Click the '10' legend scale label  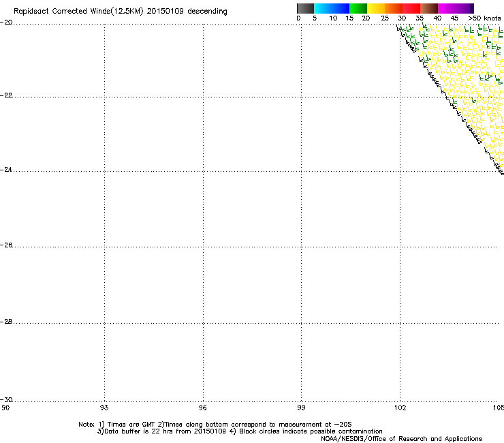click(333, 18)
